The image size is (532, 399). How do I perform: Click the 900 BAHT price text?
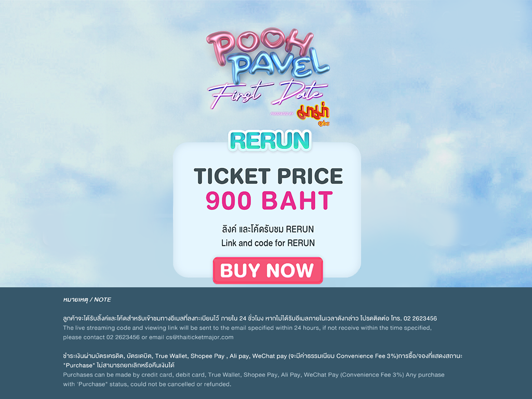pos(269,201)
